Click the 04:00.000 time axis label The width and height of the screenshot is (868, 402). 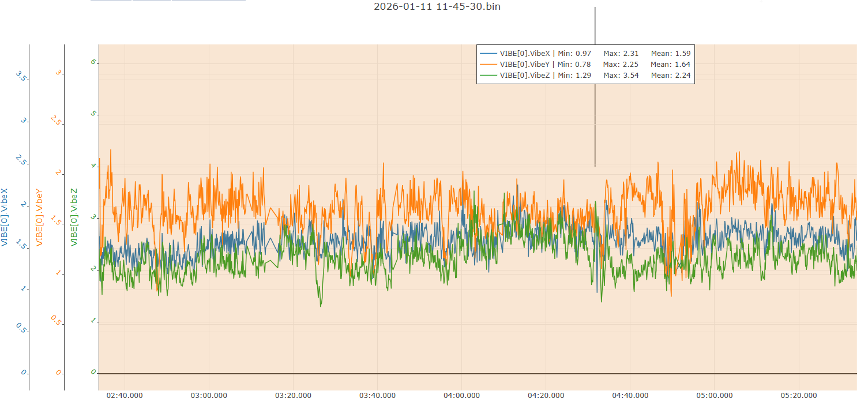462,395
